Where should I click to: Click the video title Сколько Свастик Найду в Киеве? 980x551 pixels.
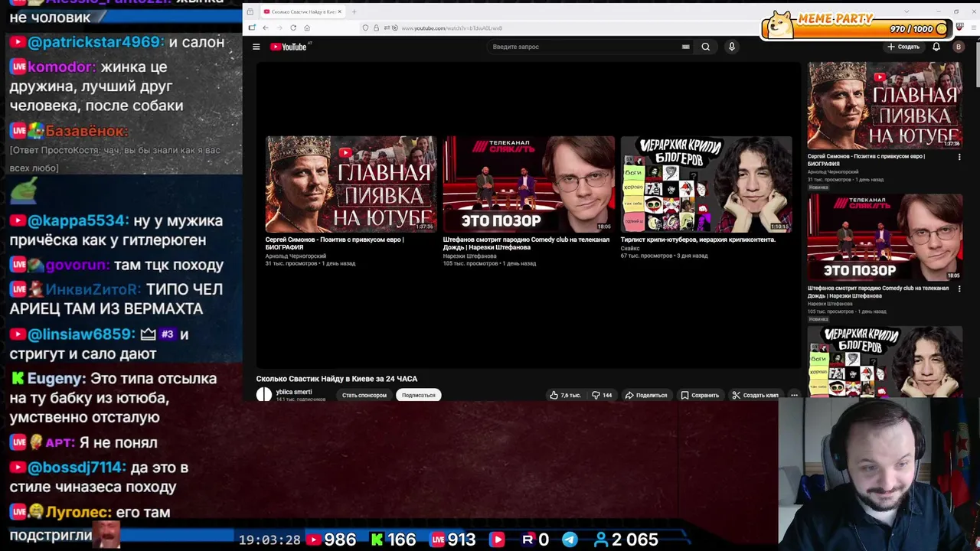(337, 379)
